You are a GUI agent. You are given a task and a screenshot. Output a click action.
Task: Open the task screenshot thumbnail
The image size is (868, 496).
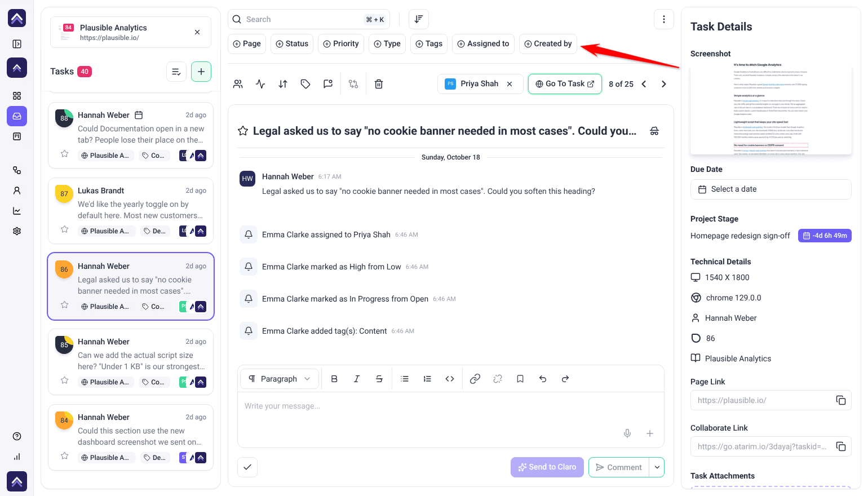(x=771, y=108)
